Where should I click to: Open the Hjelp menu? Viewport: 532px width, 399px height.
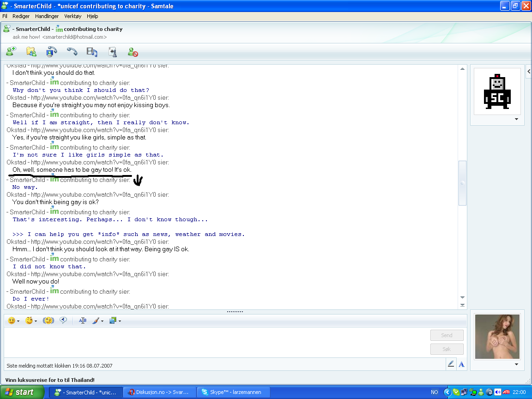[92, 16]
